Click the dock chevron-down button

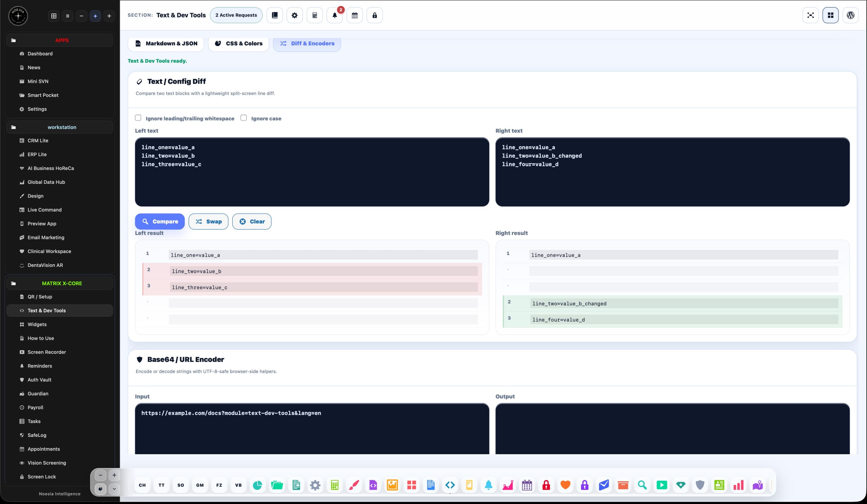tap(114, 489)
